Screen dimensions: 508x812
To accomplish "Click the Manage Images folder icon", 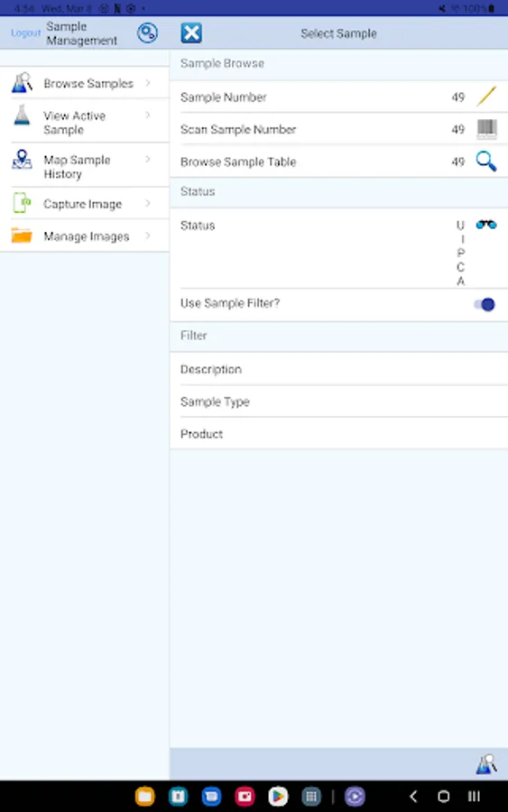I will point(22,235).
